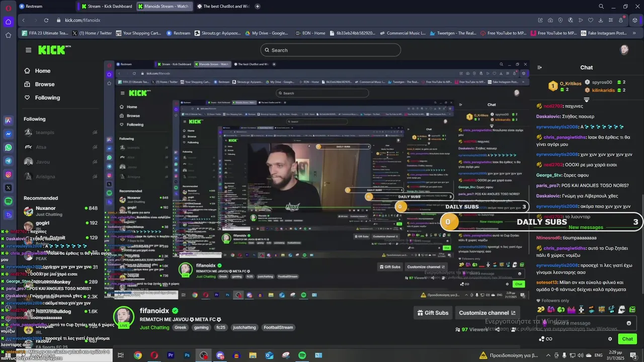Open Nuxanor recommended channel
644x362 pixels.
pyautogui.click(x=60, y=211)
